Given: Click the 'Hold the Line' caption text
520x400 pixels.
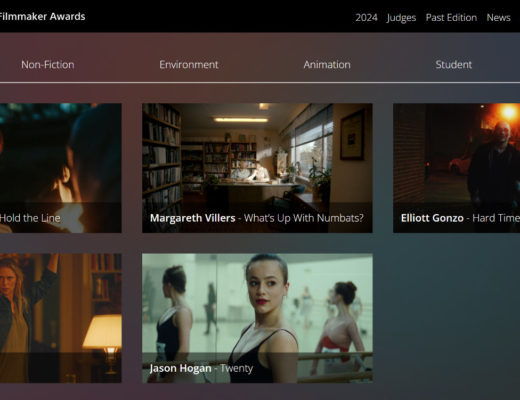Looking at the screenshot, I should coord(30,218).
